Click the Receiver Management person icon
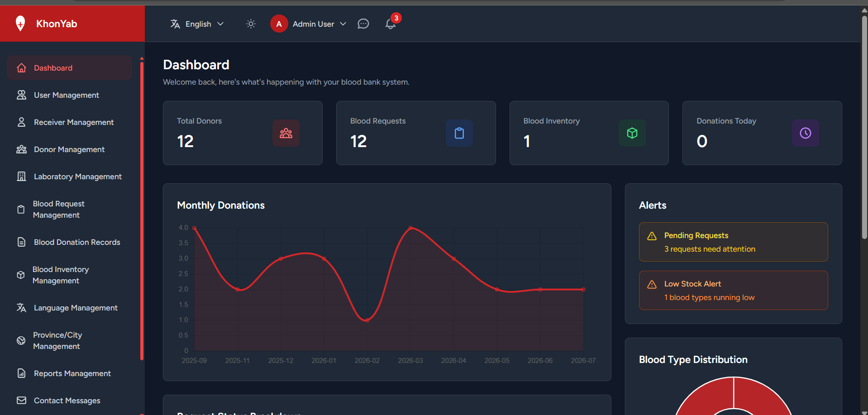The image size is (868, 415). [21, 122]
